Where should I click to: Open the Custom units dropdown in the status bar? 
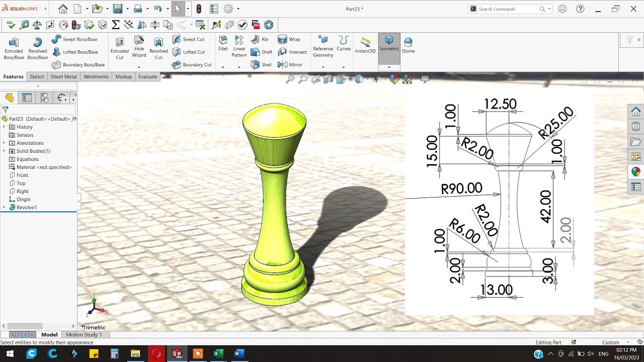(x=627, y=342)
